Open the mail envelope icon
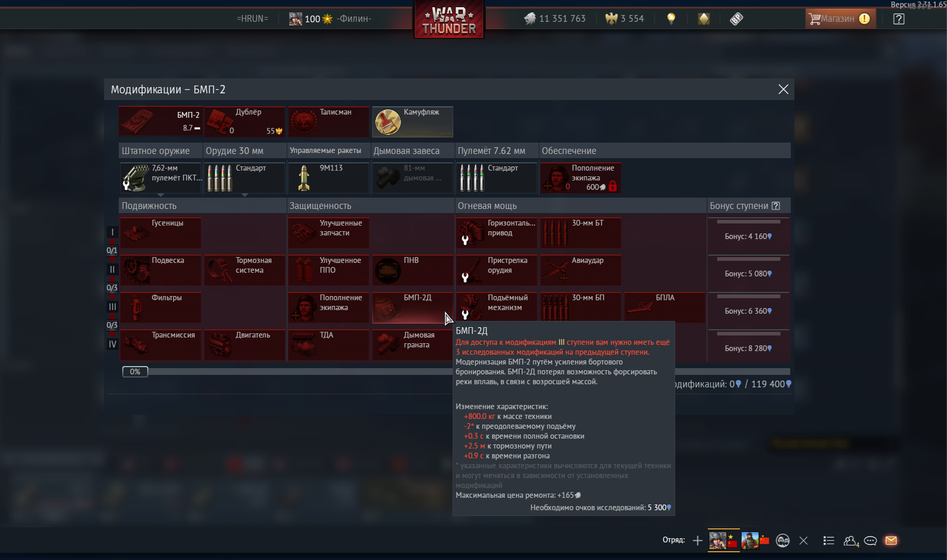 coord(891,541)
